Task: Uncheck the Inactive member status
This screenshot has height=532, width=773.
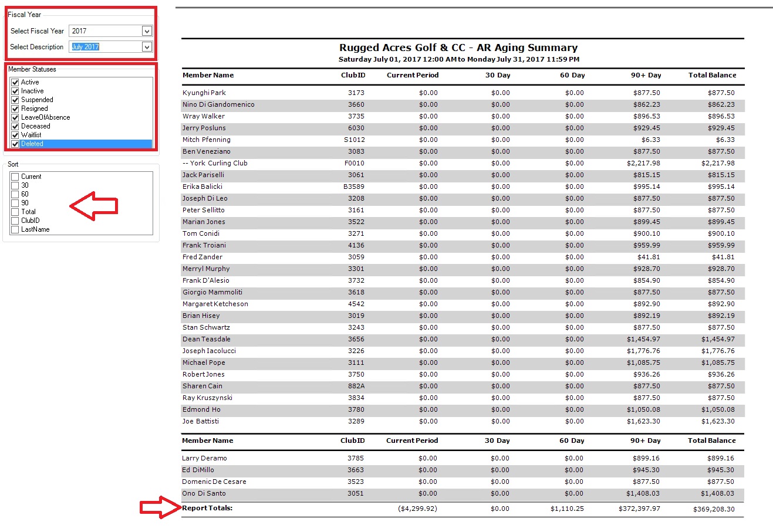Action: [x=15, y=92]
